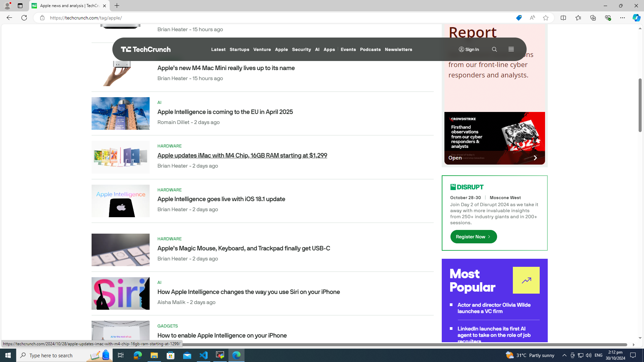The width and height of the screenshot is (644, 362).
Task: Go to the Startups nav section
Action: [239, 49]
